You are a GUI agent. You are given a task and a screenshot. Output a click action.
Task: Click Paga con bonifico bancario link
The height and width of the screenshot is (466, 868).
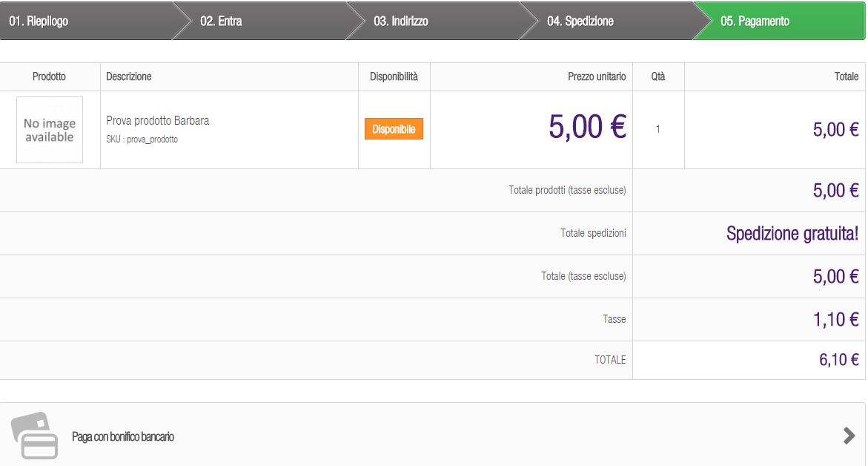point(123,437)
